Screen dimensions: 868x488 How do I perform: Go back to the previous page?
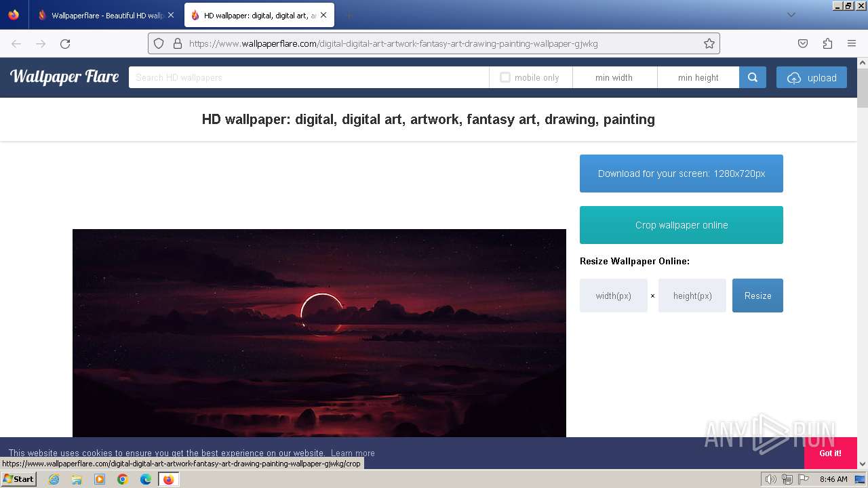[x=16, y=43]
